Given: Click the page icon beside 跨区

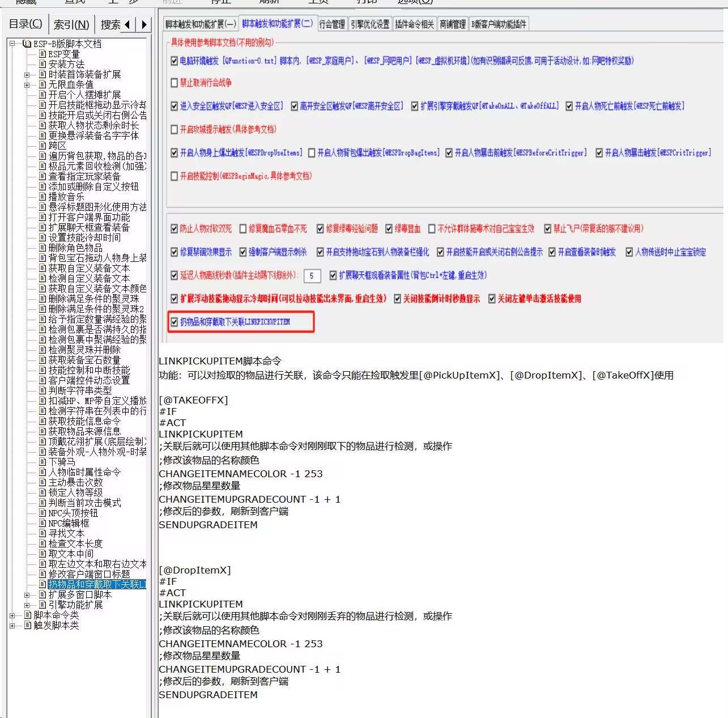Looking at the screenshot, I should click(42, 146).
